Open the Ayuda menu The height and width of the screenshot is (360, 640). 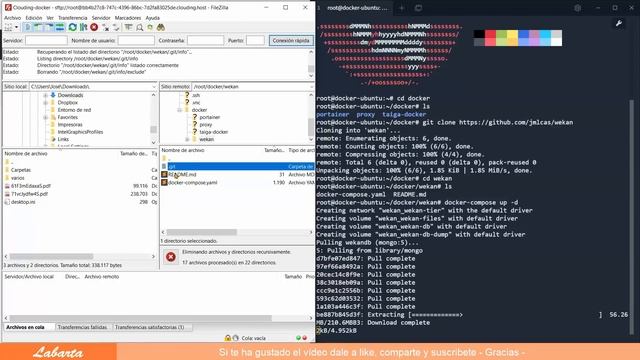[x=153, y=18]
